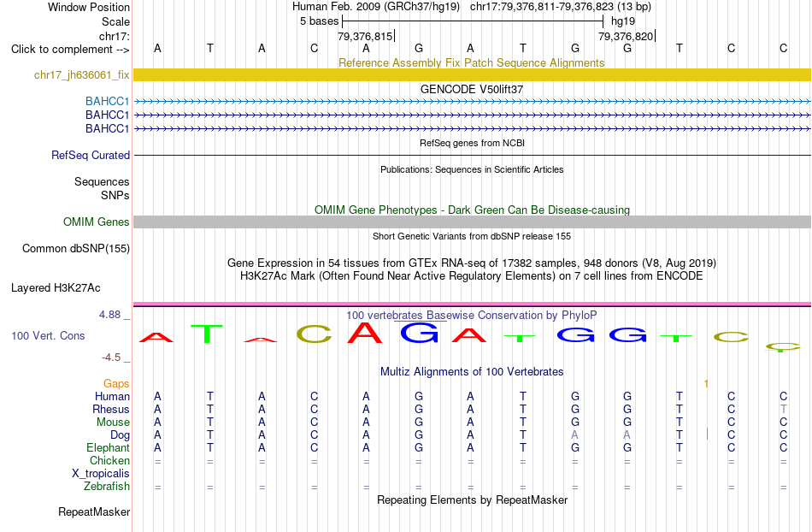Viewport: 812px width, 532px height.
Task: Click the tall green T in conservation logo
Action: [207, 334]
